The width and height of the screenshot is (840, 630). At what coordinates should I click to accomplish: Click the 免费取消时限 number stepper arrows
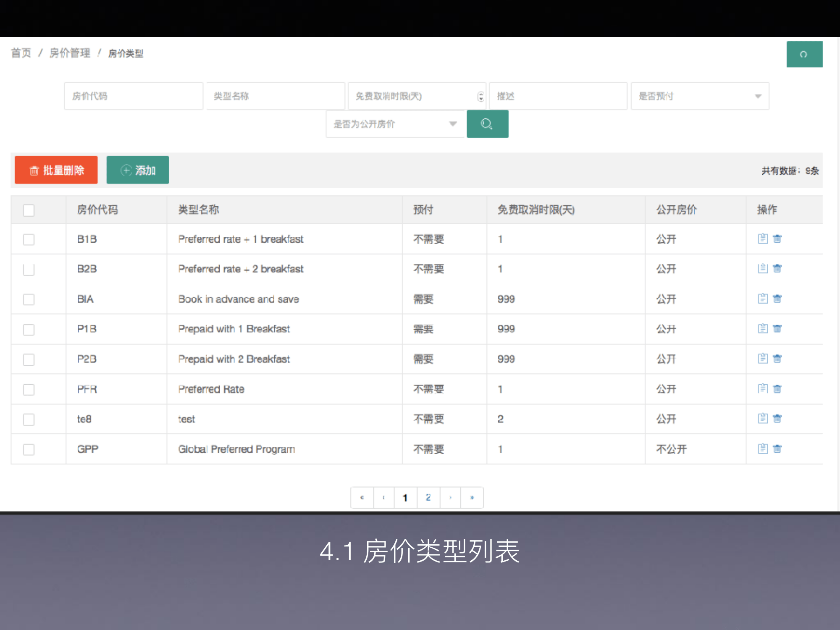480,97
